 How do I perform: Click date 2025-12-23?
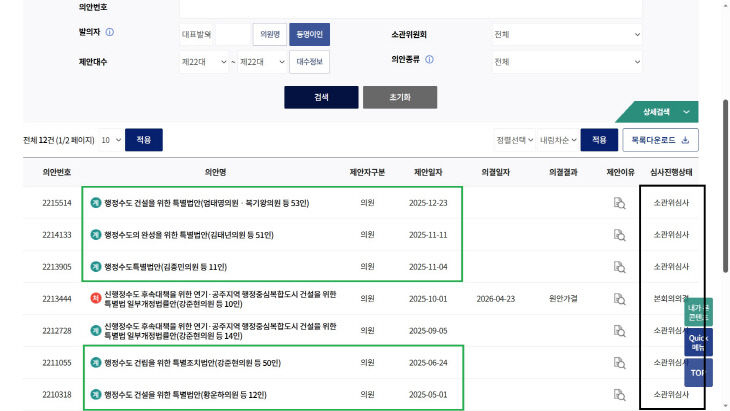(x=428, y=203)
